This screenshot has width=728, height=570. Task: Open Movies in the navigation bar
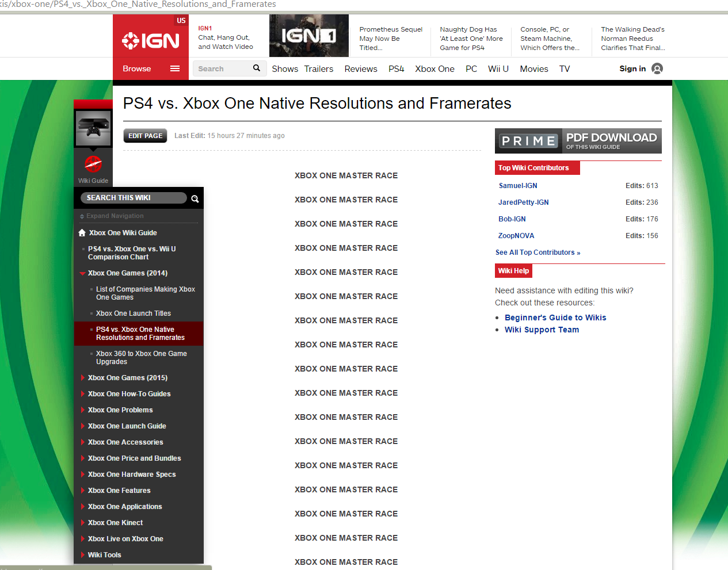coord(534,69)
